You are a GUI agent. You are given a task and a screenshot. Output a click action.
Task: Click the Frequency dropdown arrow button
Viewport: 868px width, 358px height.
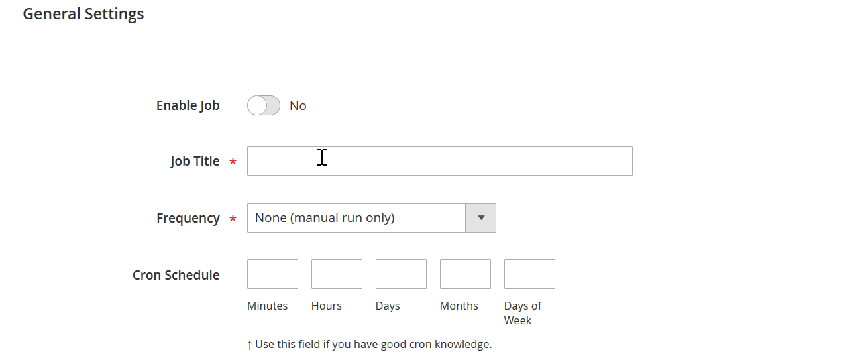pos(481,218)
